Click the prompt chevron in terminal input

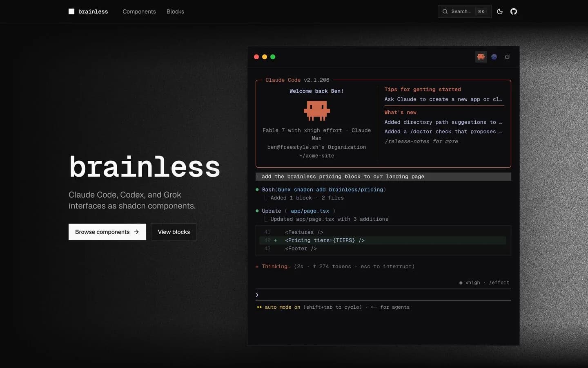click(257, 295)
